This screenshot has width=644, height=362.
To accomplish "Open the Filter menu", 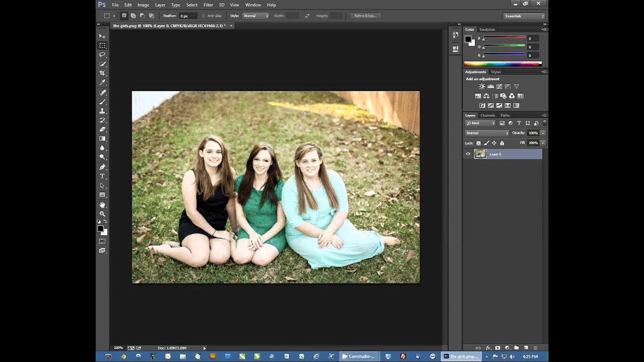I will coord(208,5).
